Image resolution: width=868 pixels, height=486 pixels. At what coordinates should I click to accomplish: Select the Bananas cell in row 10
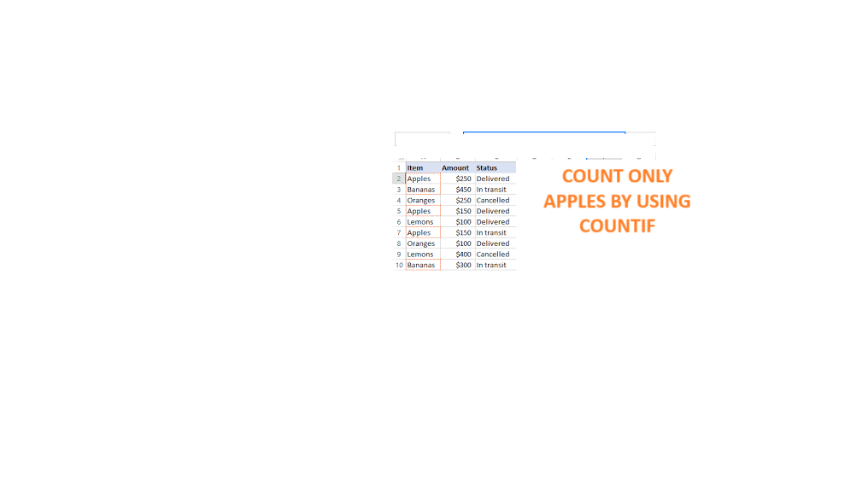click(x=421, y=266)
